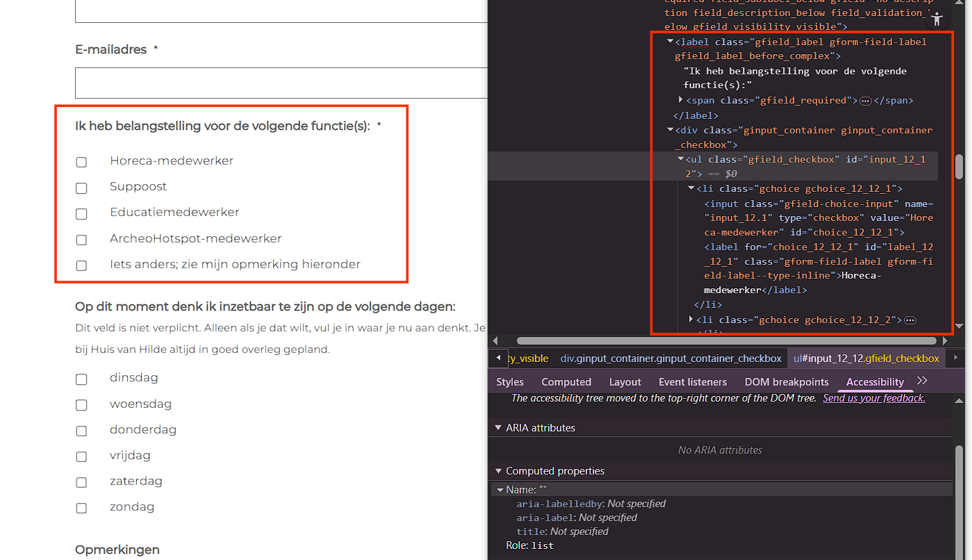Click the breadcrumb scroll-left arrow

(497, 358)
